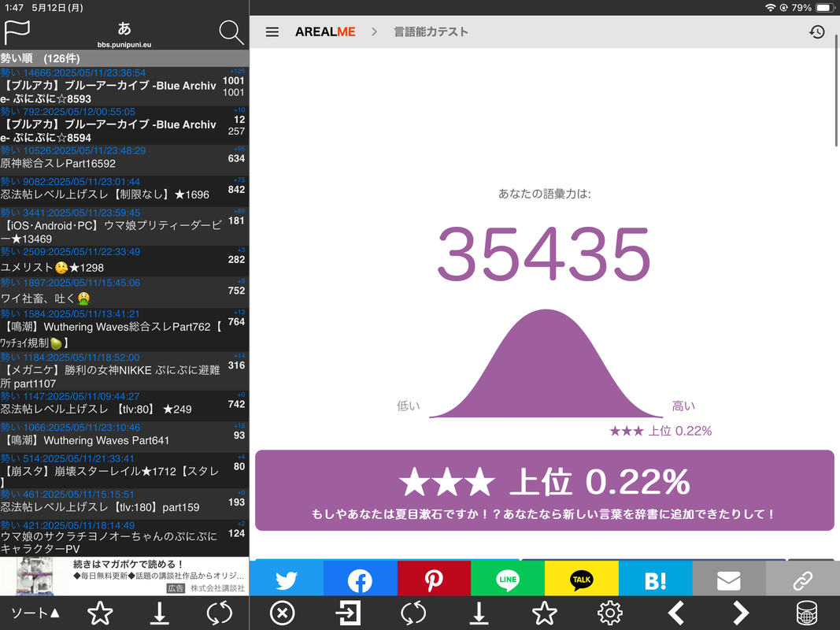Tap the Wi-Fi indicator in status bar
The width and height of the screenshot is (840, 630).
(770, 8)
